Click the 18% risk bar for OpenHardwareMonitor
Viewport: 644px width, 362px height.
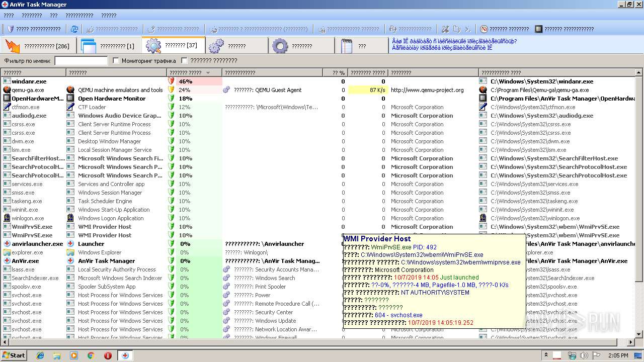(x=195, y=99)
